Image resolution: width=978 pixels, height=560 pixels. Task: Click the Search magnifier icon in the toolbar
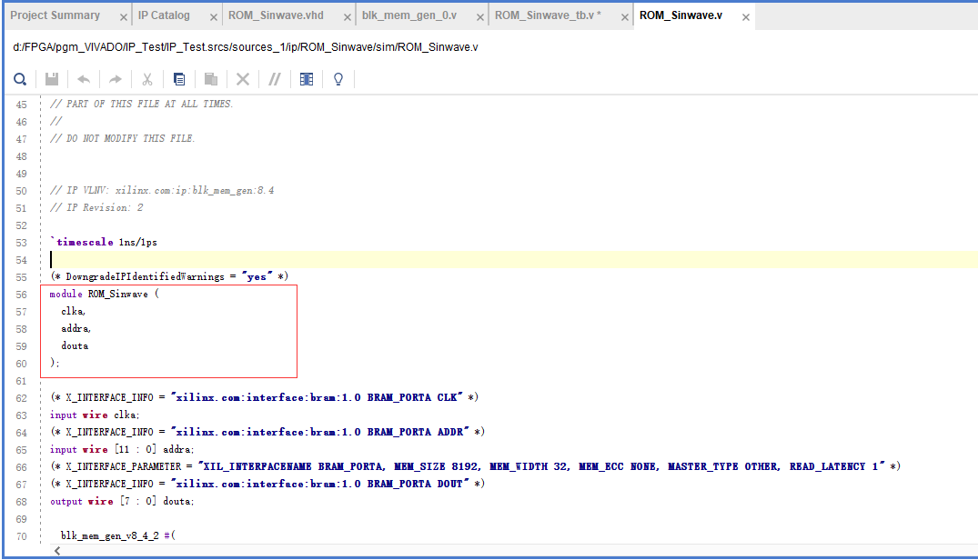click(x=20, y=79)
